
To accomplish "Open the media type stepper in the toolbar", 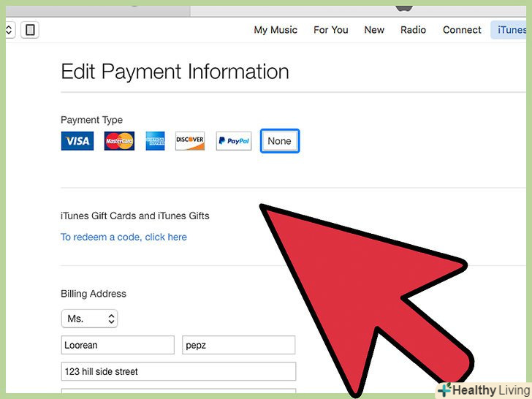I will point(9,30).
